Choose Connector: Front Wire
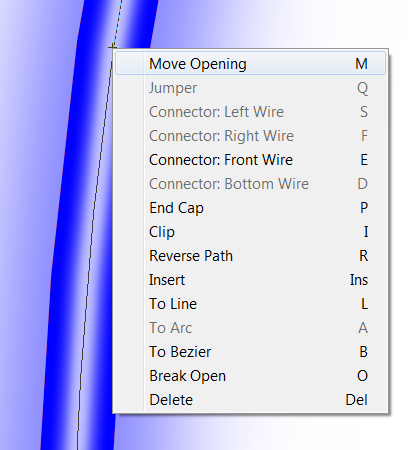 pos(250,160)
